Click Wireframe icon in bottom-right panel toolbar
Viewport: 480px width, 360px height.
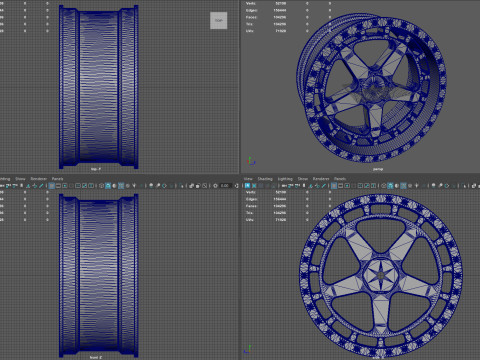coord(383,186)
